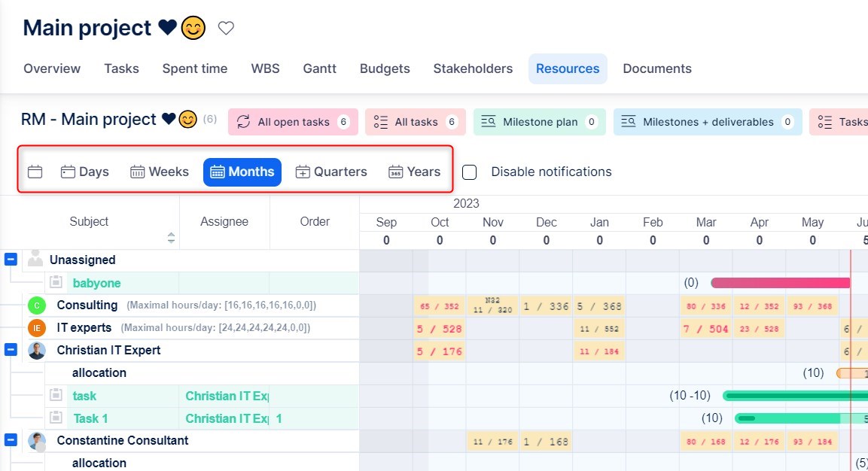Collapse Constantine Consultant's rows
This screenshot has width=868, height=471.
pos(11,440)
